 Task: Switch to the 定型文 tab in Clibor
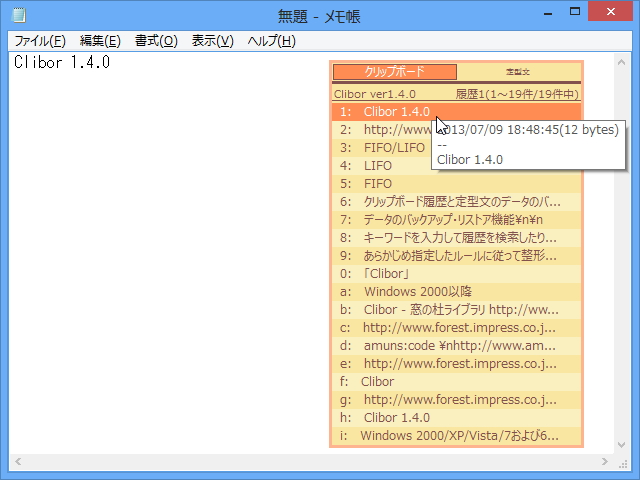click(x=518, y=72)
